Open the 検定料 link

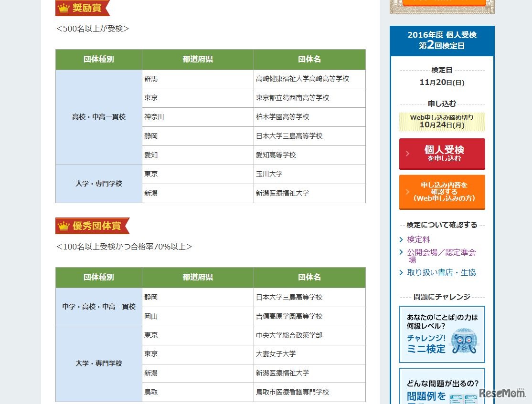[x=418, y=240]
